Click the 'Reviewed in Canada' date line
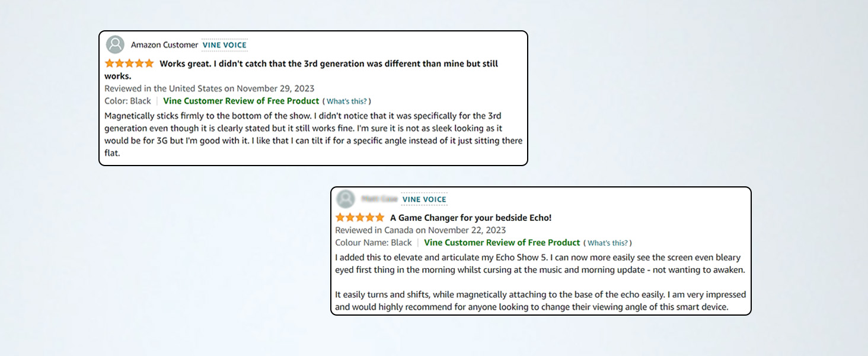Image resolution: width=868 pixels, height=356 pixels. coord(420,230)
